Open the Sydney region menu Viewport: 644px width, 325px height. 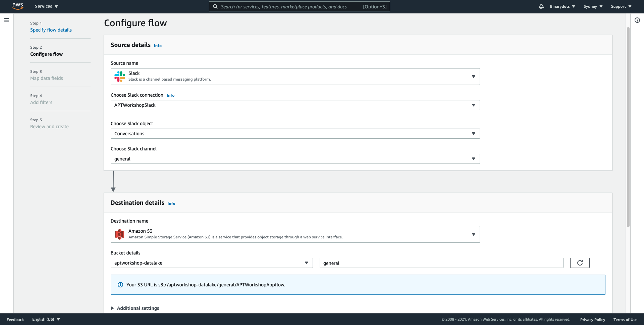(593, 6)
